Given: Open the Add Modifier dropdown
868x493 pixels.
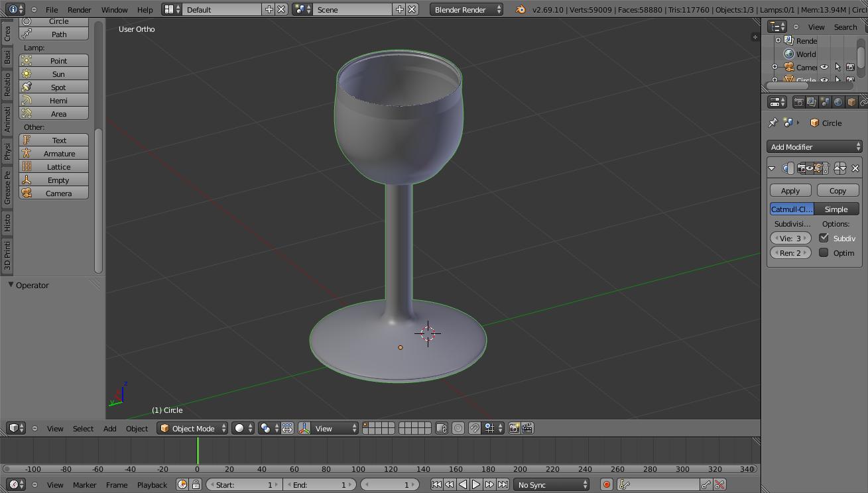Looking at the screenshot, I should [815, 147].
